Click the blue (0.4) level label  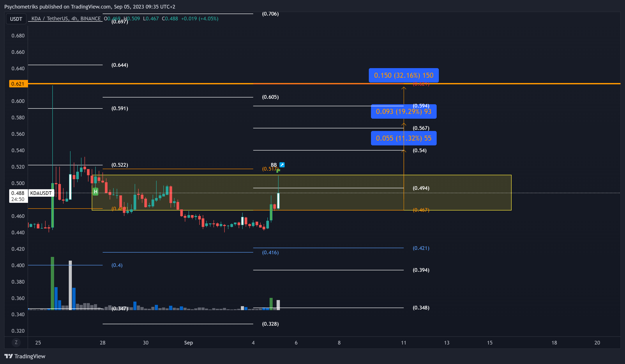coord(117,265)
